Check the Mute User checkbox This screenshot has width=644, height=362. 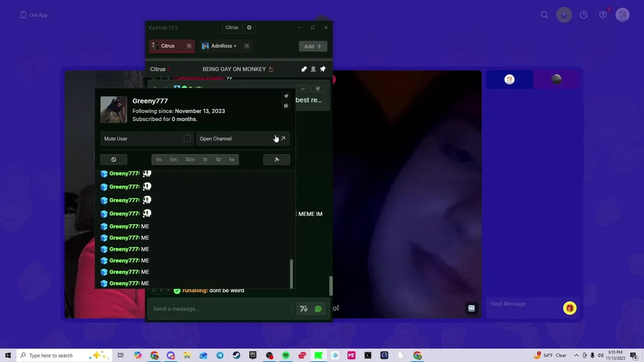tap(187, 138)
